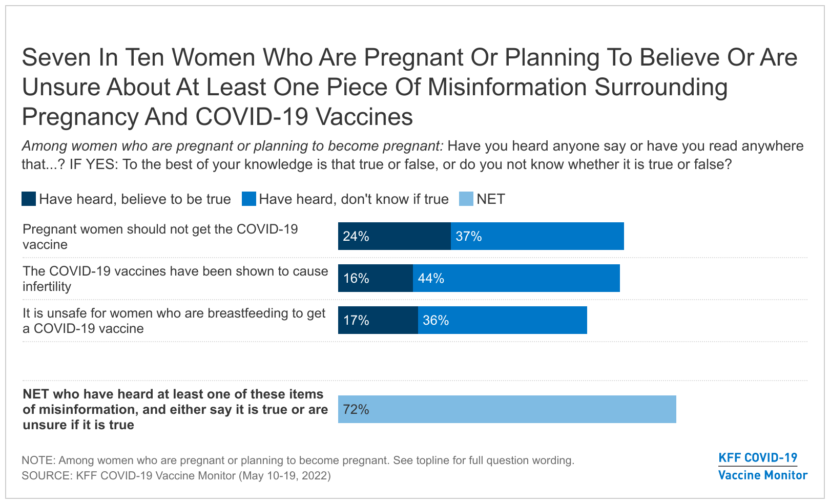
Task: Click the chart title headline text
Action: point(409,87)
